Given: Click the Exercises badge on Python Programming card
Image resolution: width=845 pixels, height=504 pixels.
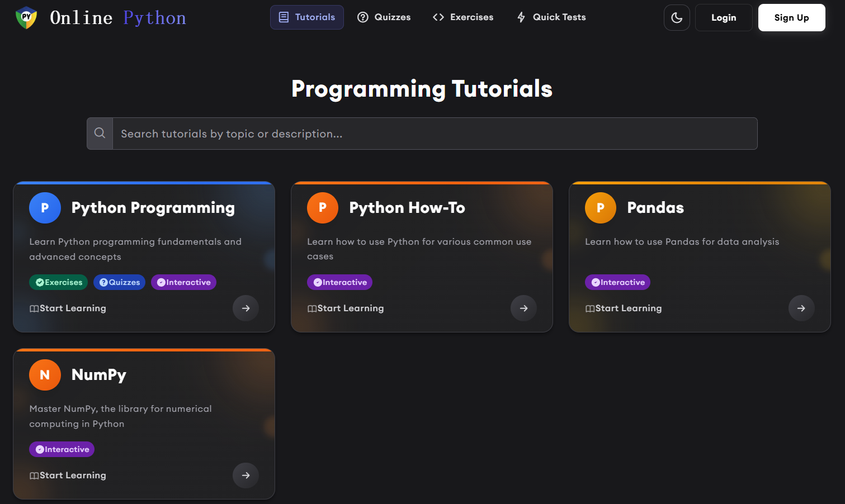Looking at the screenshot, I should click(x=58, y=282).
